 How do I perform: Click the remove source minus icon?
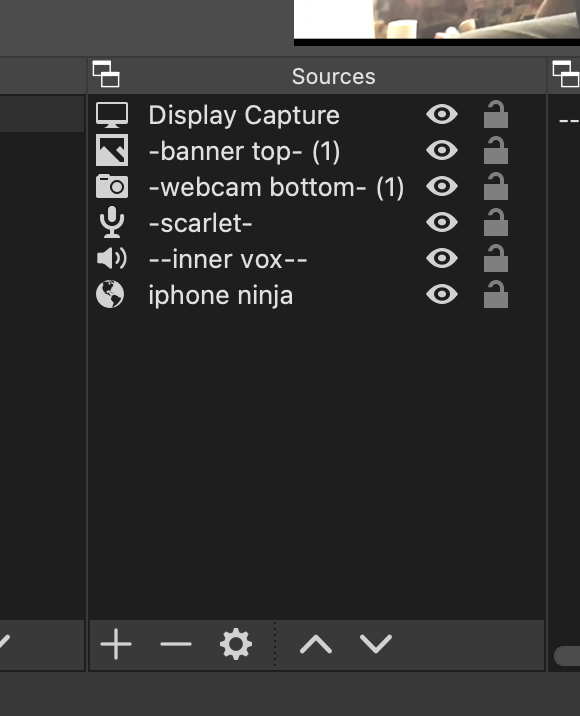click(x=176, y=644)
